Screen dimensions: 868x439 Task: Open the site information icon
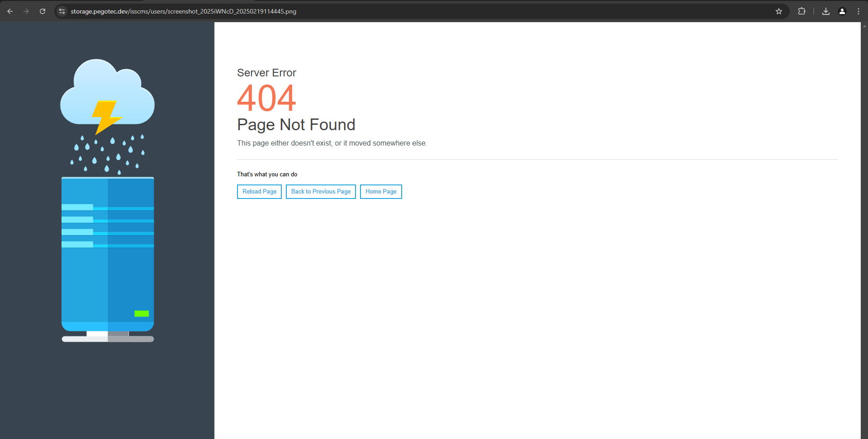[x=62, y=11]
